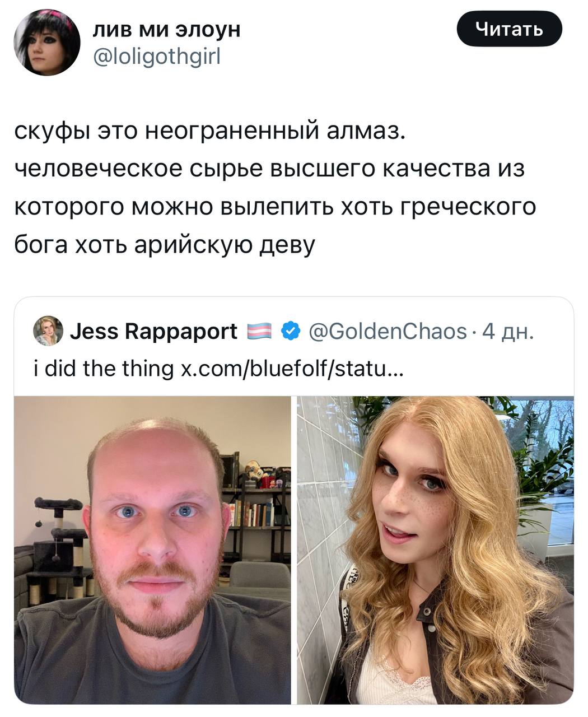Click the @loligothgirl handle
588x717 pixels.
(x=157, y=56)
